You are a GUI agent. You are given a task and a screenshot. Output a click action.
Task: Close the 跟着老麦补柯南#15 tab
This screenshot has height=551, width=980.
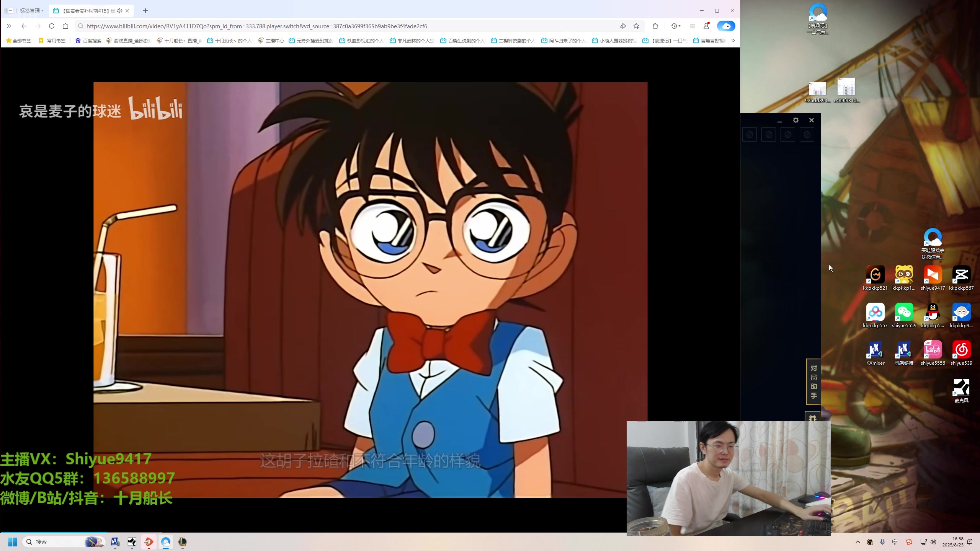(127, 11)
